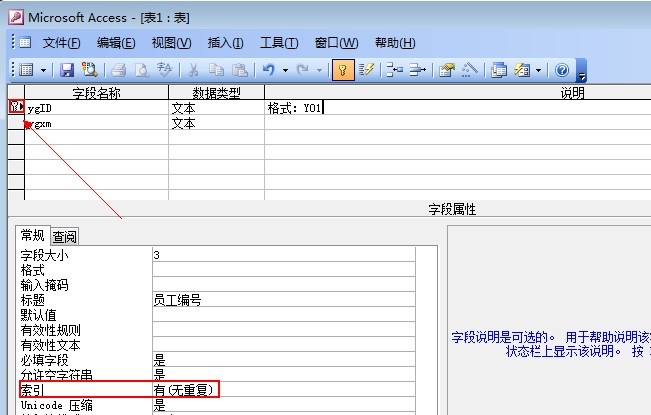The height and width of the screenshot is (415, 651).
Task: Open the View button dropdown arrow
Action: (43, 70)
